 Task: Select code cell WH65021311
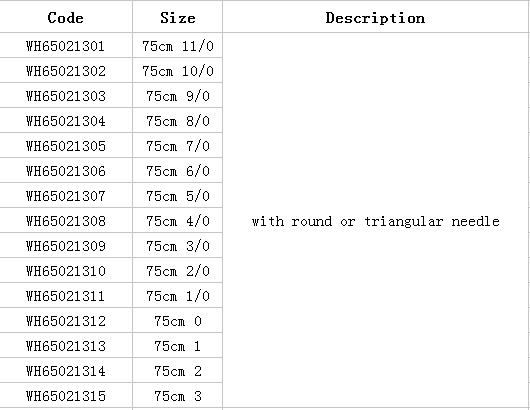pos(66,296)
